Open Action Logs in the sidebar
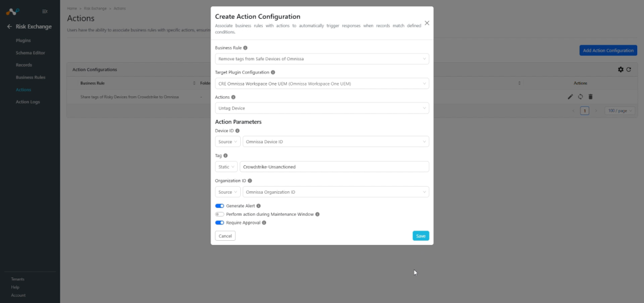This screenshot has height=303, width=644. pyautogui.click(x=28, y=102)
